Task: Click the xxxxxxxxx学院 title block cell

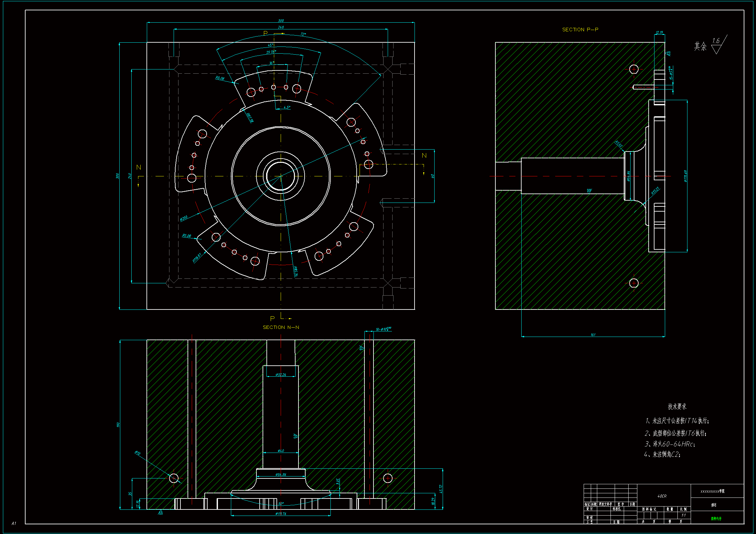Action: click(x=712, y=491)
